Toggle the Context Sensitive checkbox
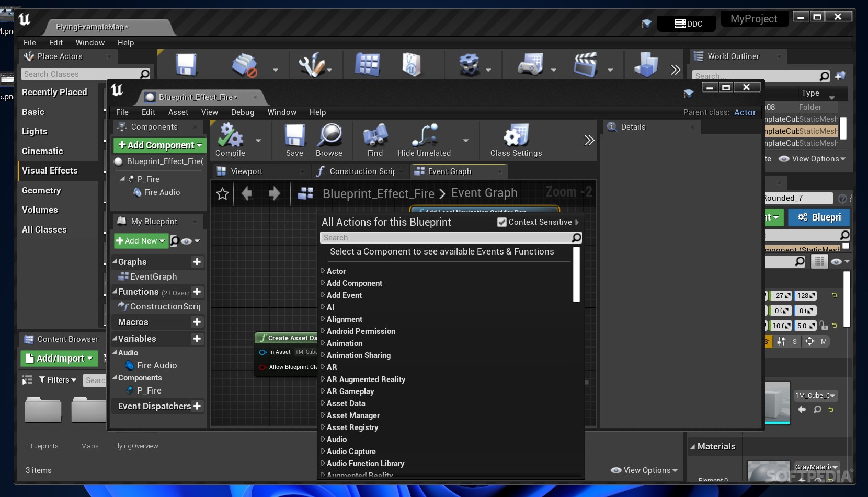Image resolution: width=868 pixels, height=497 pixels. point(502,222)
